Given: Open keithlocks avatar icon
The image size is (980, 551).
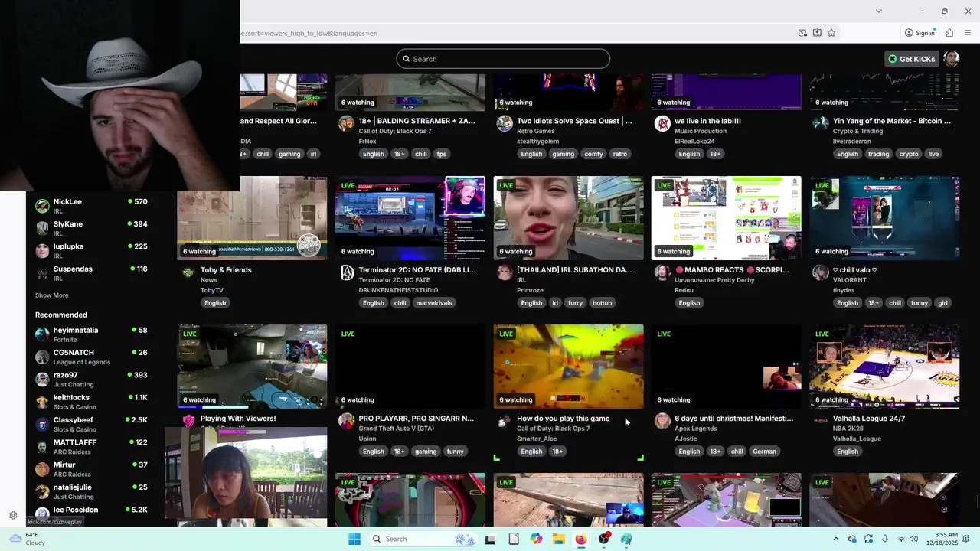Looking at the screenshot, I should pos(43,402).
